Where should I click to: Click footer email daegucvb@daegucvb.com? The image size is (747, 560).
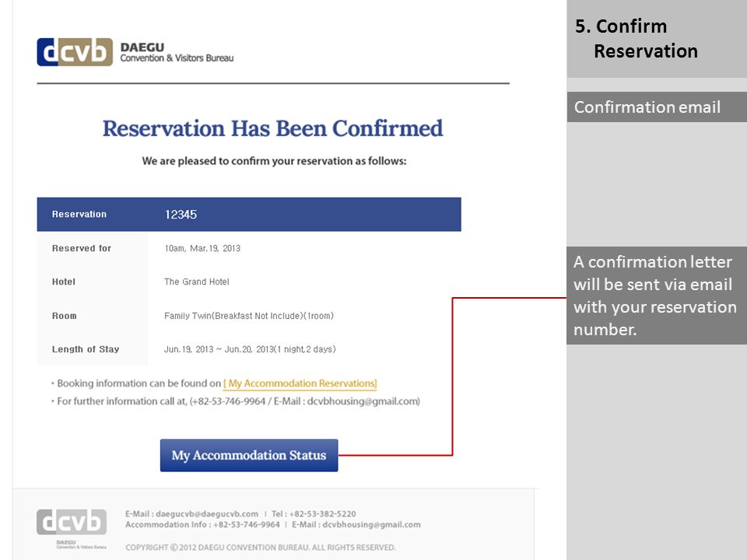[207, 514]
